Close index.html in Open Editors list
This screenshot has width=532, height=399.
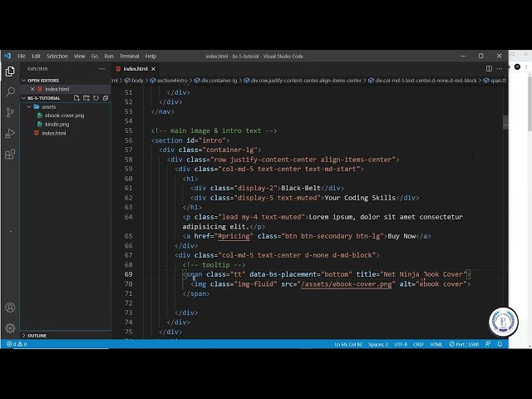click(x=32, y=89)
